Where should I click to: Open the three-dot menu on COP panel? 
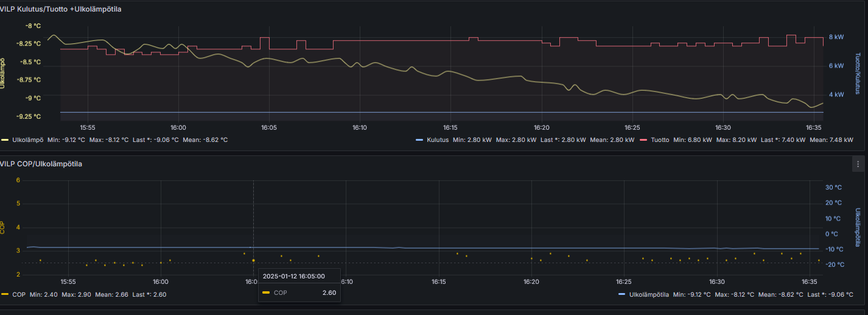[x=858, y=164]
